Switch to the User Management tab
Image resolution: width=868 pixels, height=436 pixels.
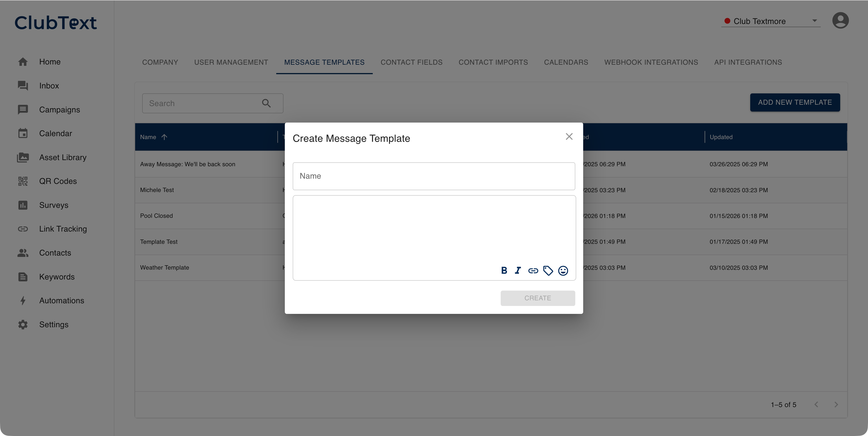[231, 62]
